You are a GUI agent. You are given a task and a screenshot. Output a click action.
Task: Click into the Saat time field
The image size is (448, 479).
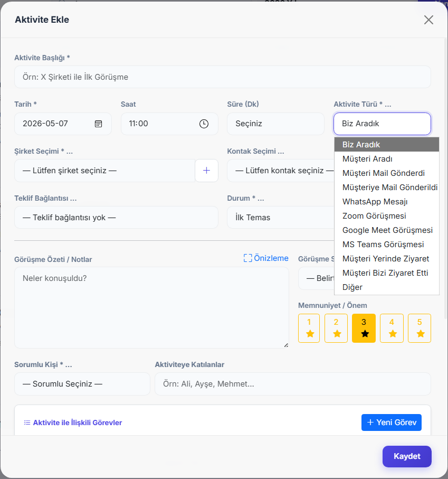[169, 124]
